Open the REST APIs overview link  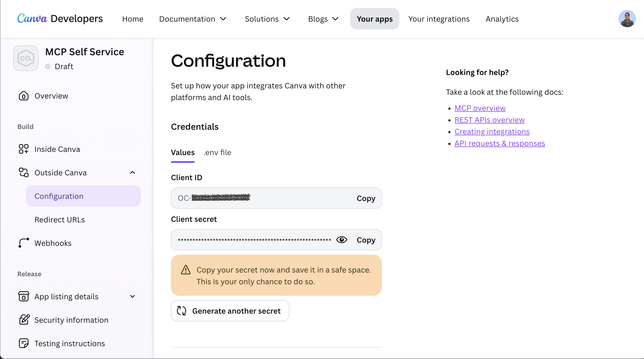click(489, 120)
